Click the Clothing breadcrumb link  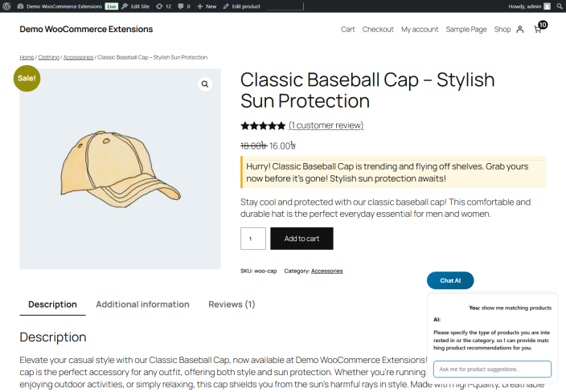(x=49, y=57)
